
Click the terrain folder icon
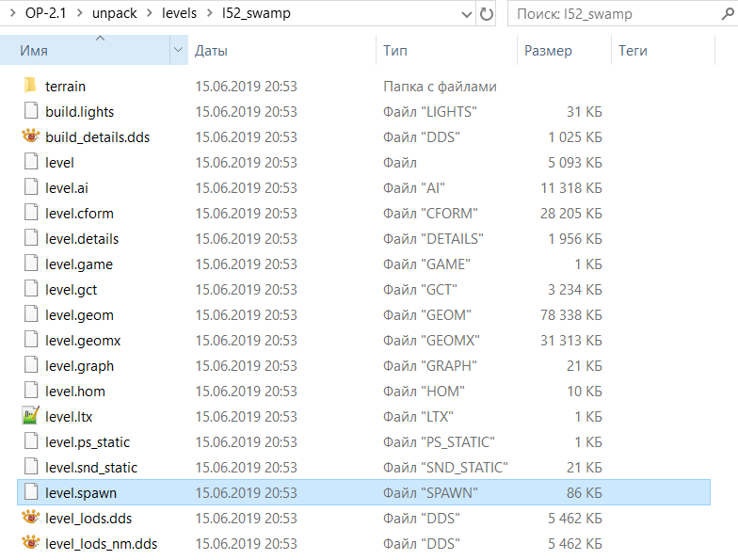coord(30,86)
